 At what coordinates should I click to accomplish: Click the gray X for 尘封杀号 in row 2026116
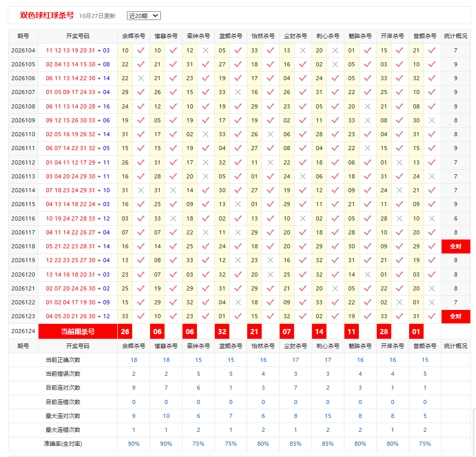(x=303, y=218)
